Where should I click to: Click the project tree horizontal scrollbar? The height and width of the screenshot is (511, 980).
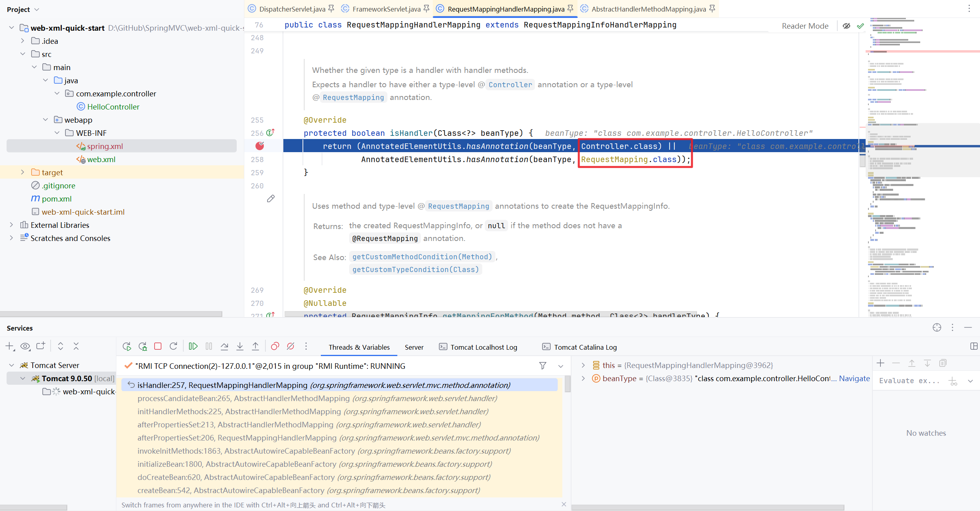tap(111, 314)
